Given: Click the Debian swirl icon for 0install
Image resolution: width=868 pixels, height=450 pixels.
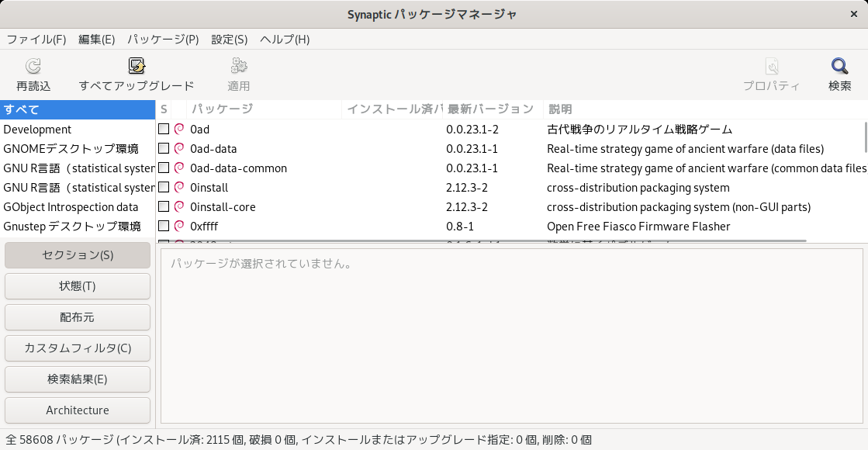Looking at the screenshot, I should [179, 187].
